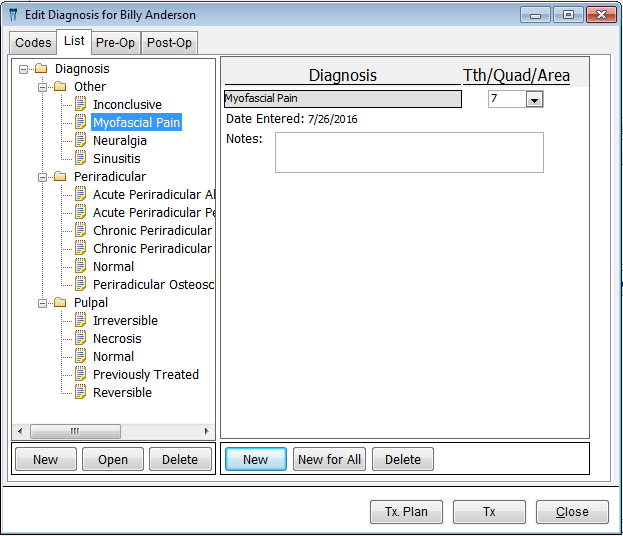The image size is (623, 536).
Task: Switch to the Pre-Op tab
Action: coord(115,43)
